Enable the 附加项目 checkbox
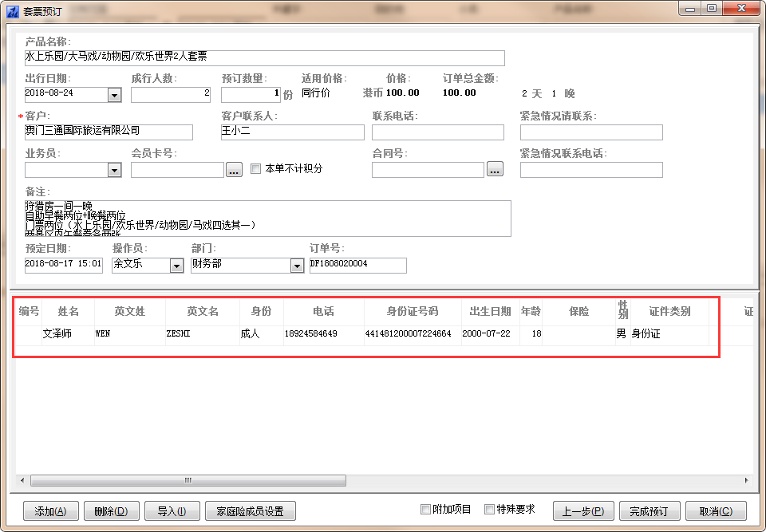Viewport: 766px width, 532px height. pyautogui.click(x=425, y=510)
